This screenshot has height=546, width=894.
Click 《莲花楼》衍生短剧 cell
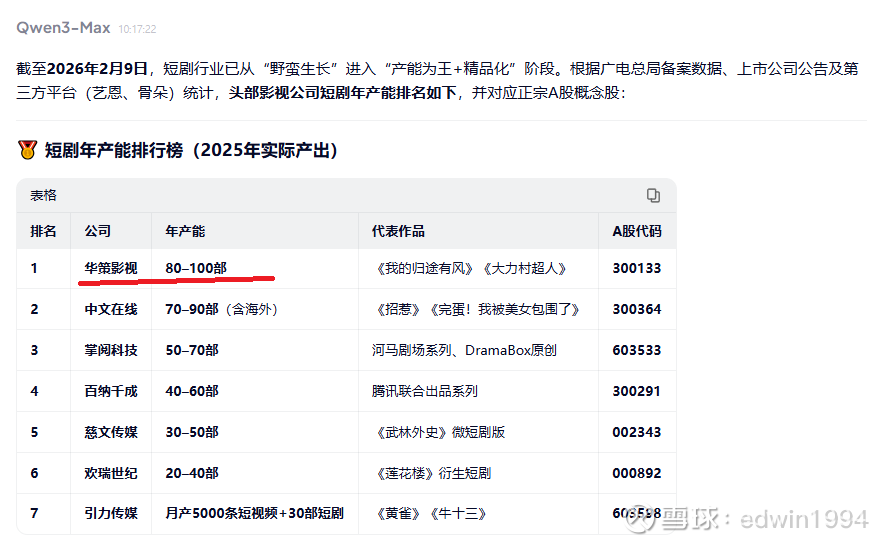pyautogui.click(x=433, y=473)
